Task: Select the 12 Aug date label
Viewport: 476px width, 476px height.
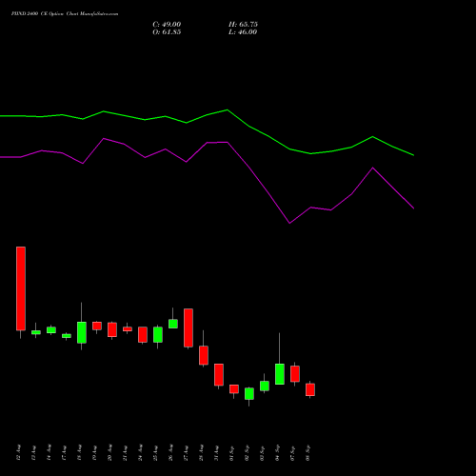Action: coord(19,452)
